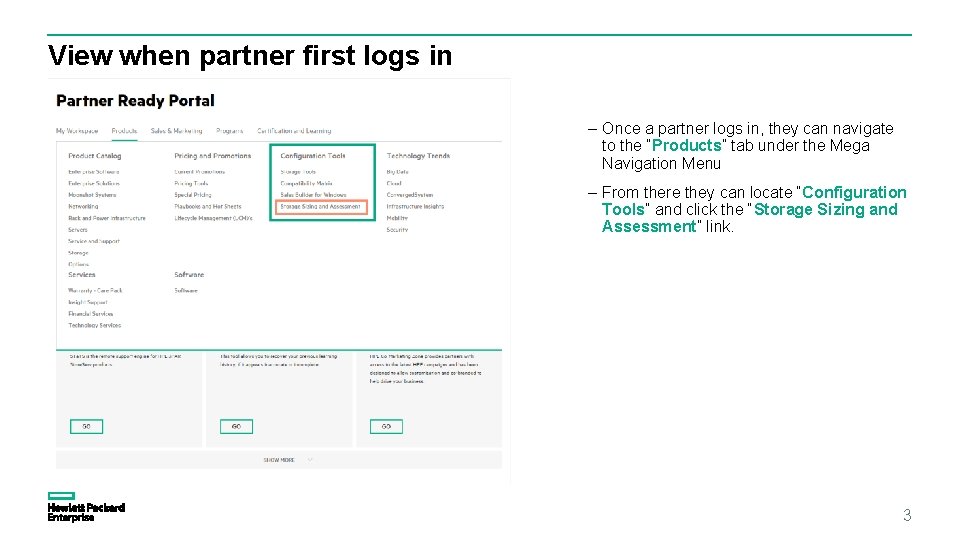Click Configuration Tools heading
Screen dimensions: 960x540
coord(313,156)
